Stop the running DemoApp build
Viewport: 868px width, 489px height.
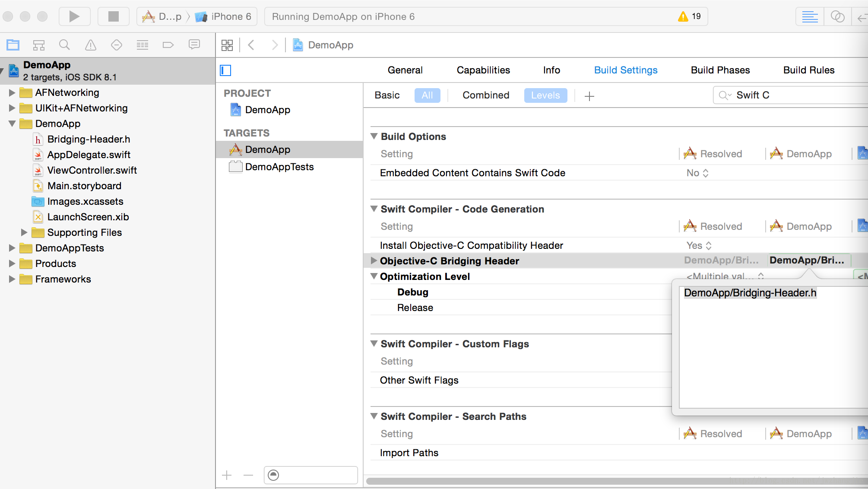coord(114,16)
